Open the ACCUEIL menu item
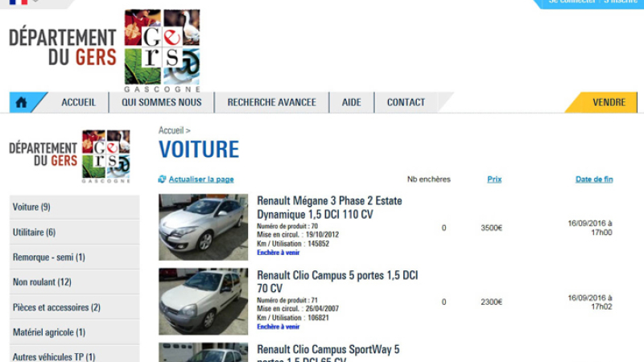Image resolution: width=644 pixels, height=362 pixels. [x=78, y=102]
